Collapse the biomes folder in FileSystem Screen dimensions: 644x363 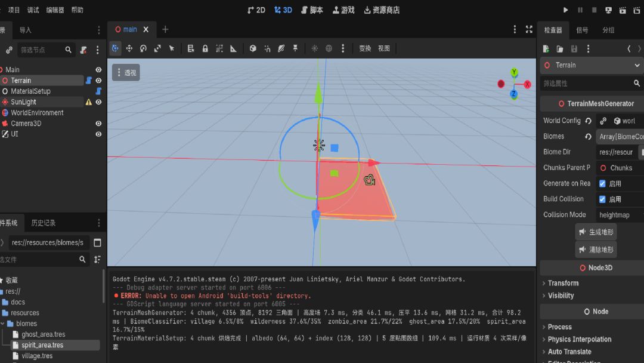[x=3, y=324]
